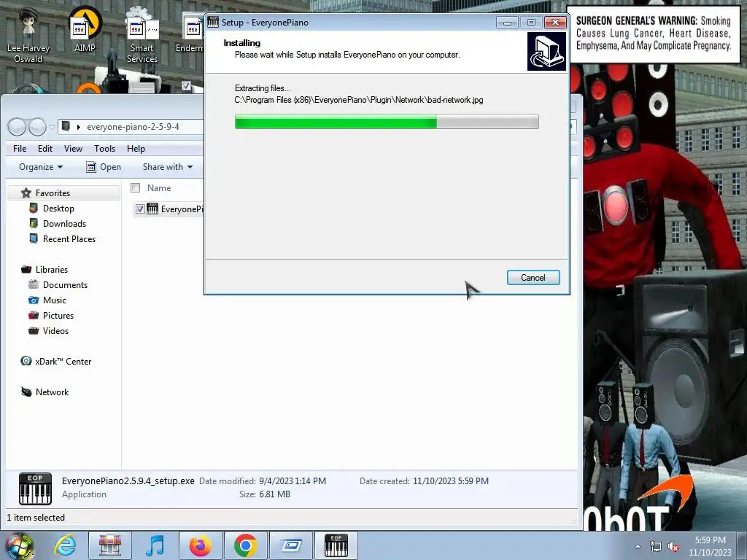Click the Date modified value 9/4/2023
The height and width of the screenshot is (560, 747).
pyautogui.click(x=293, y=481)
